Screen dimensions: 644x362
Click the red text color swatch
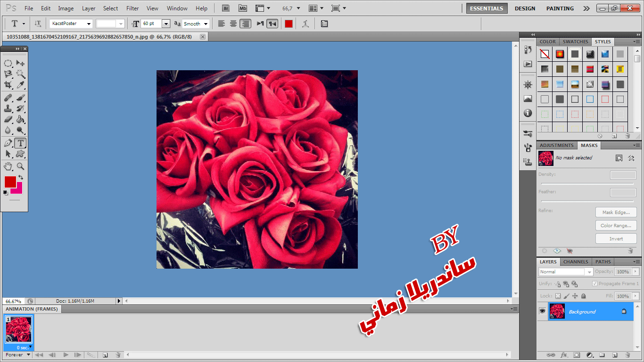(x=289, y=24)
